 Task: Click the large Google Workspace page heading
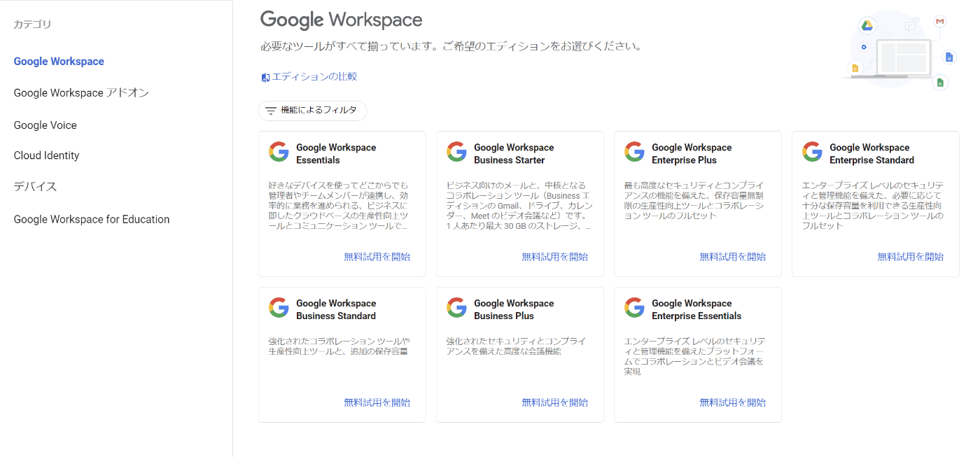coord(342,20)
